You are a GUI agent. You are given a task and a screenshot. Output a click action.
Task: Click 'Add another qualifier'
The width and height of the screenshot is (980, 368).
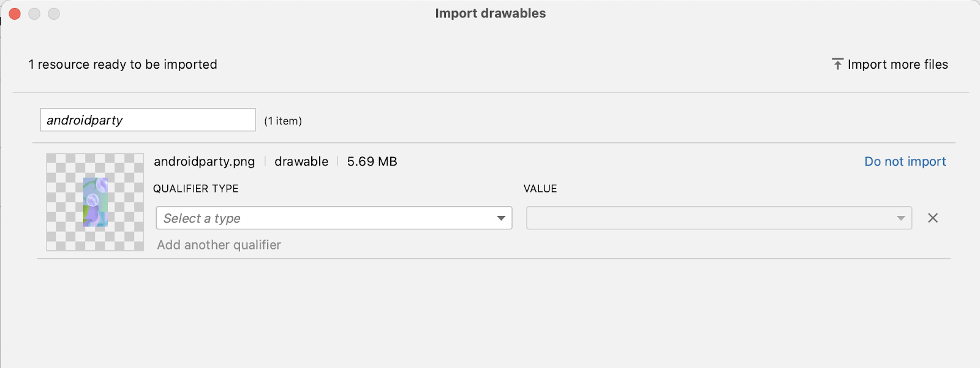click(x=219, y=245)
